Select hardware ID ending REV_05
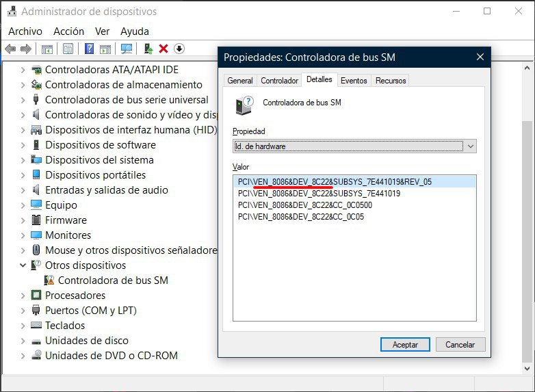The width and height of the screenshot is (535, 392). pyautogui.click(x=354, y=182)
